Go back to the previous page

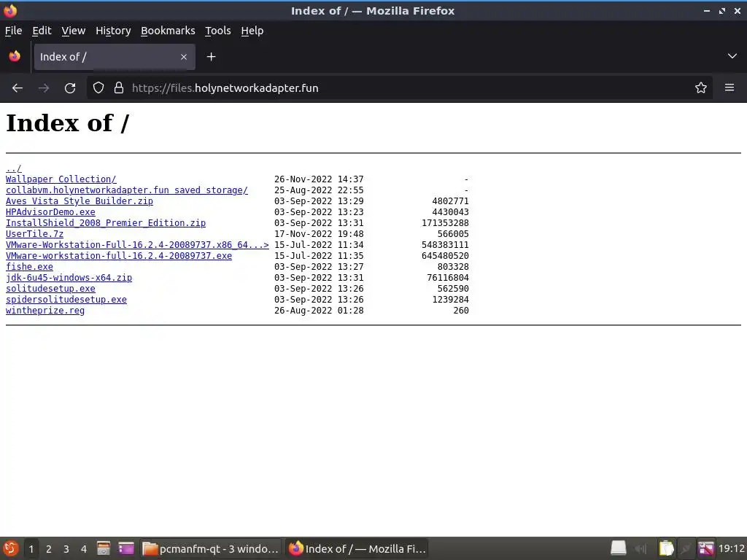pyautogui.click(x=18, y=88)
